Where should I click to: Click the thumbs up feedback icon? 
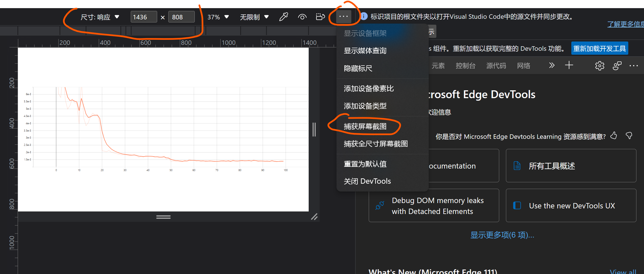[x=614, y=136]
